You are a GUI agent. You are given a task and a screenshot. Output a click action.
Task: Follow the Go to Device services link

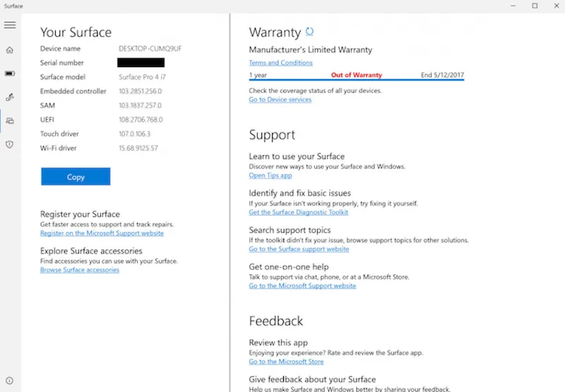coord(280,100)
